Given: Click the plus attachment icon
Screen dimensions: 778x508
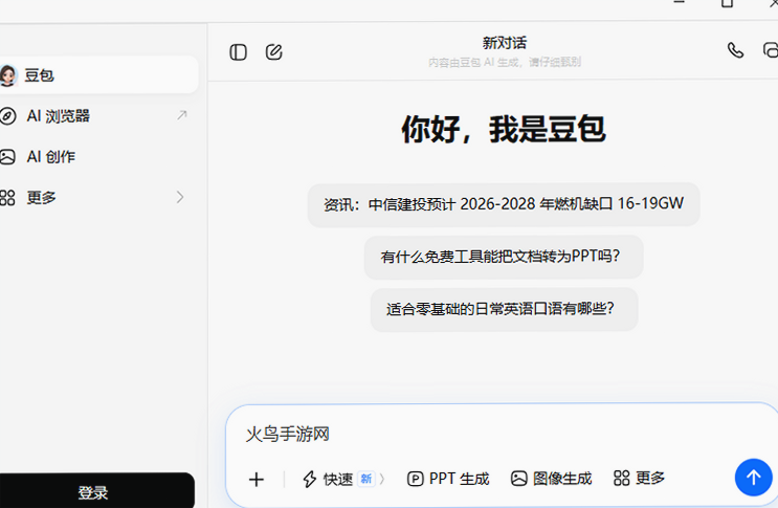Looking at the screenshot, I should tap(256, 479).
